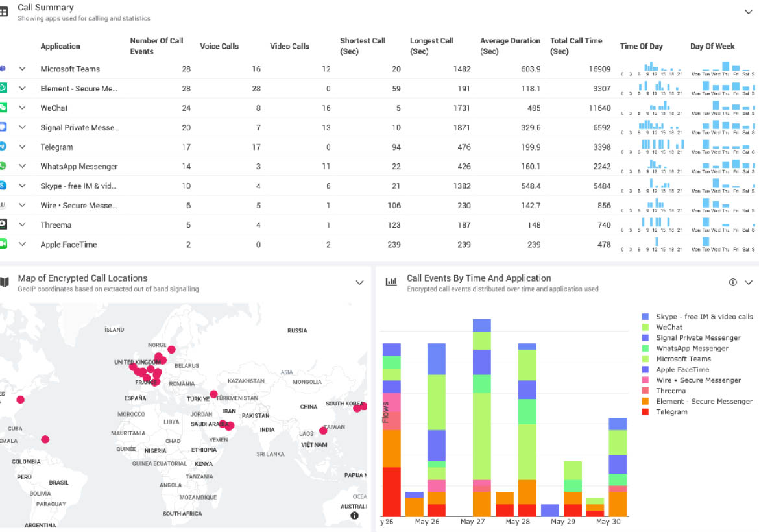Click the call location marker near Taiwan

pos(323,431)
